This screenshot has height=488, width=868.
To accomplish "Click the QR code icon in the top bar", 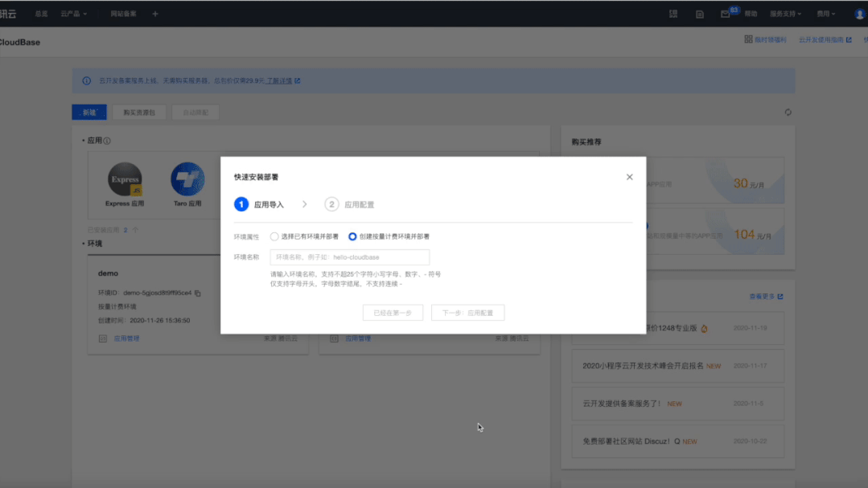I will [673, 13].
